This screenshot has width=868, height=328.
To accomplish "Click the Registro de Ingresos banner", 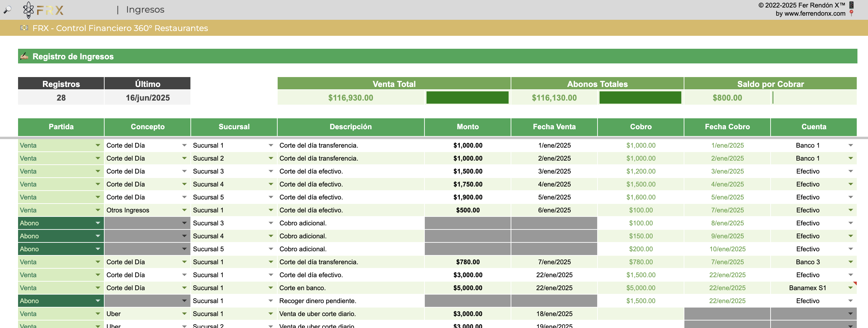I will pos(437,56).
